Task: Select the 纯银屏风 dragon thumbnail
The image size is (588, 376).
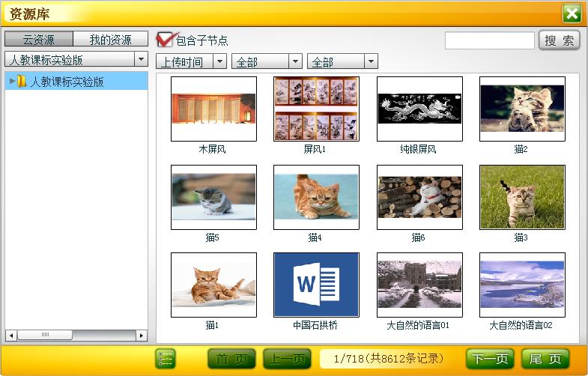Action: click(x=419, y=109)
